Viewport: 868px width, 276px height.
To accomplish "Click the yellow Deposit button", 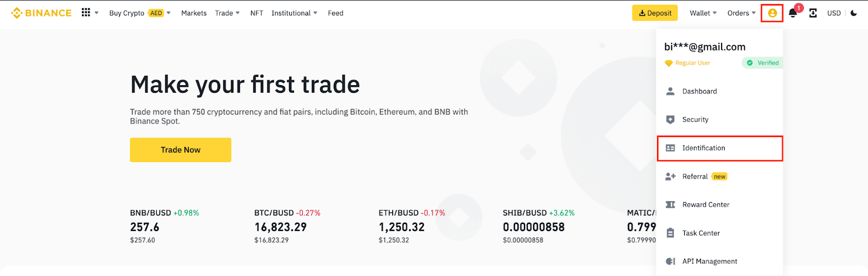I will (x=655, y=13).
